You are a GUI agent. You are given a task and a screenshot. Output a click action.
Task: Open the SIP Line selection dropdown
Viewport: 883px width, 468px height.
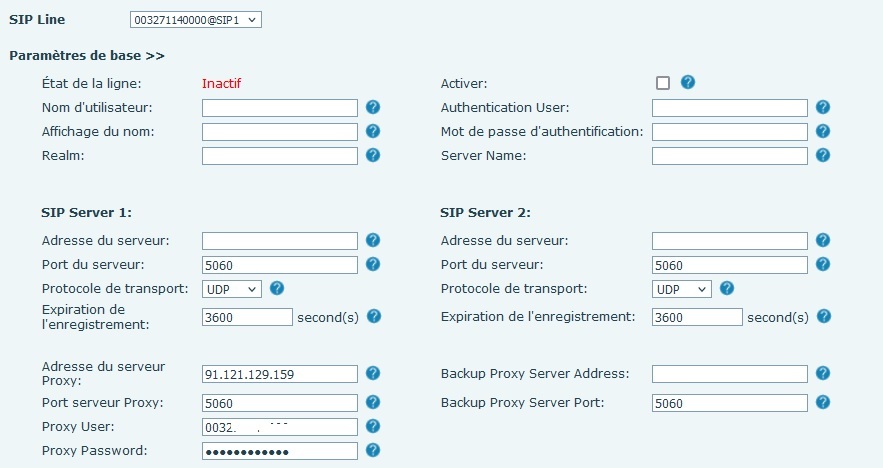[195, 20]
